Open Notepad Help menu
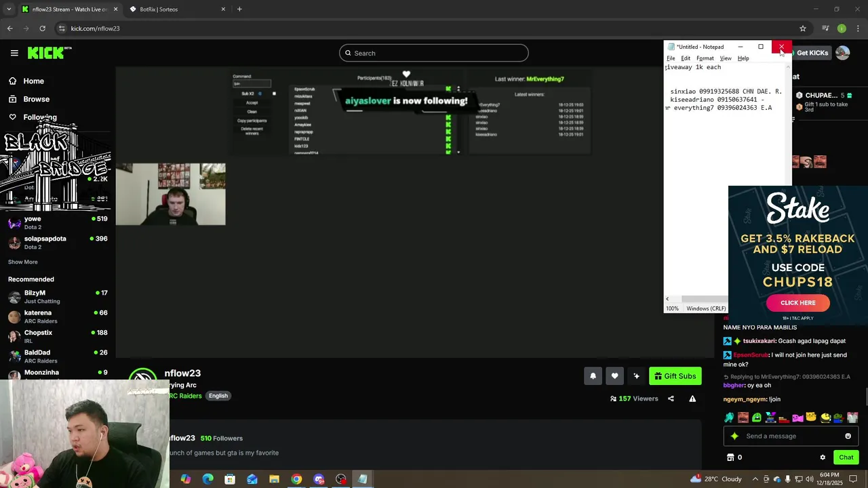The width and height of the screenshot is (868, 488). (x=743, y=58)
